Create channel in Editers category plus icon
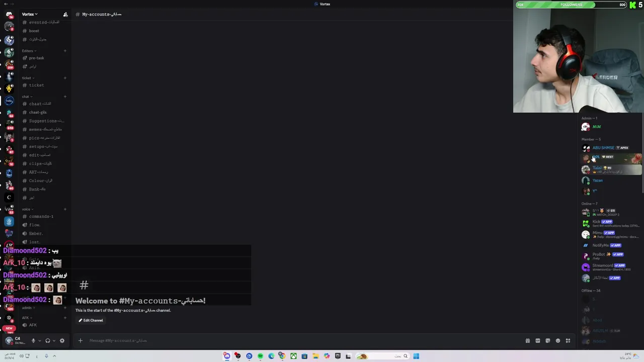Image resolution: width=644 pixels, height=362 pixels. (x=65, y=51)
